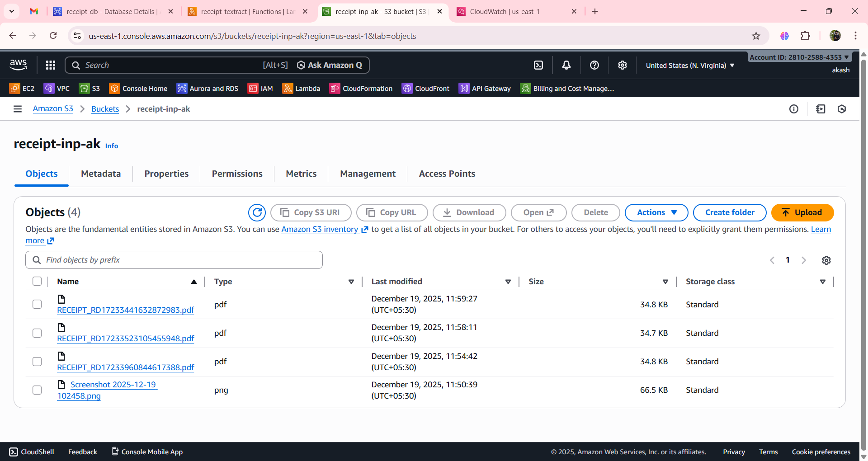Open the Amazon S3 inventory link
The height and width of the screenshot is (461, 868).
320,229
